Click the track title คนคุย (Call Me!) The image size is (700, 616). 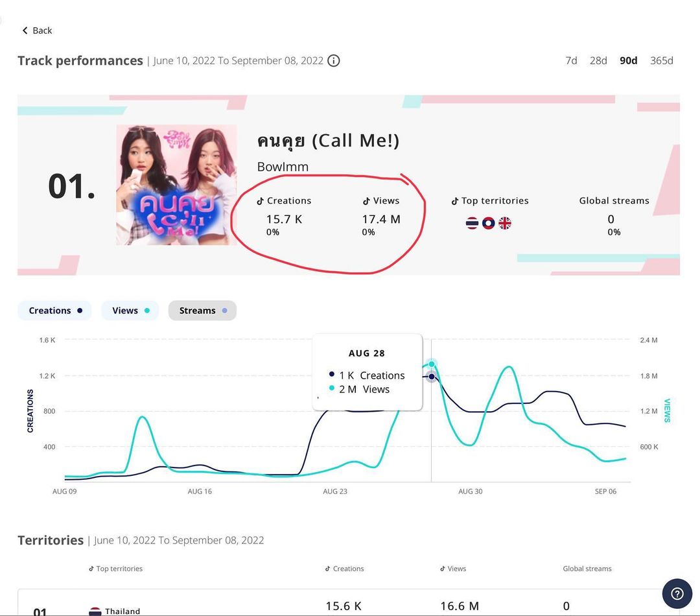328,140
